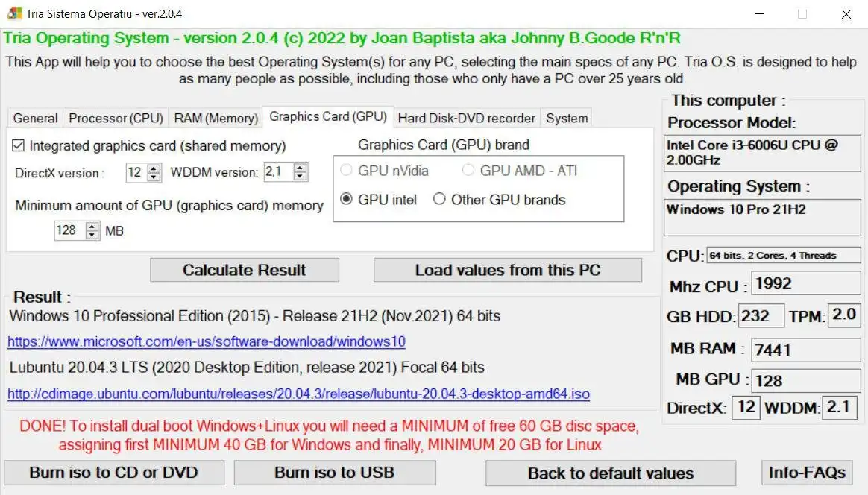Click the green Tria Operating System heading
The image size is (868, 495).
[x=342, y=38]
